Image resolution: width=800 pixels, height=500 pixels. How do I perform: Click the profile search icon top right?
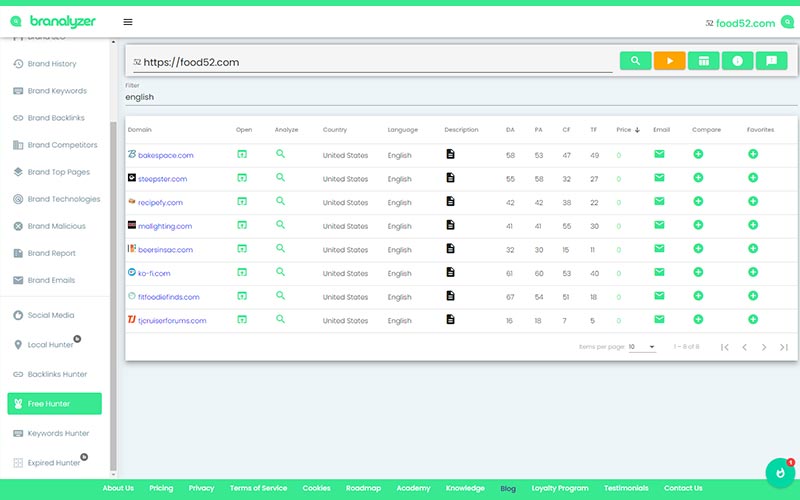(787, 22)
